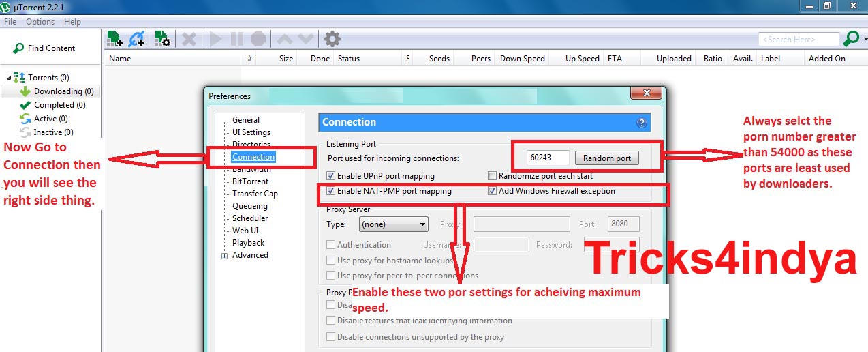868x352 pixels.
Task: Select Web UI in Preferences tree
Action: 245,231
